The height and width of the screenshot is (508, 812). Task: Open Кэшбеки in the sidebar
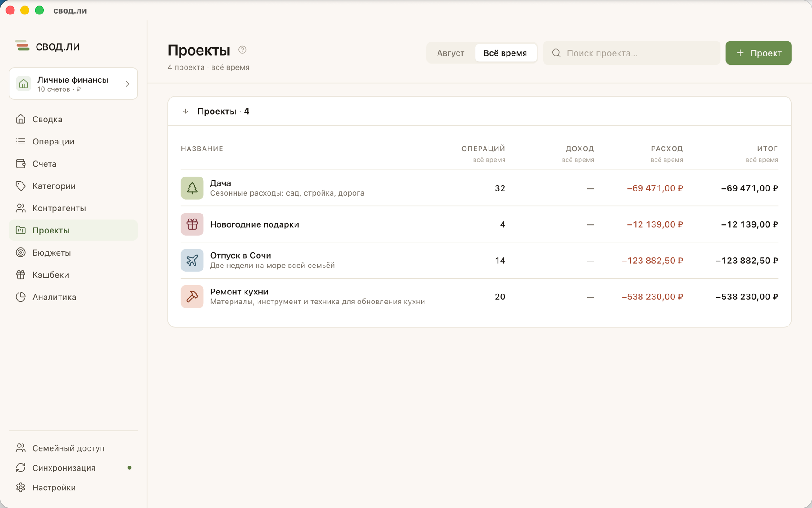[x=73, y=275]
